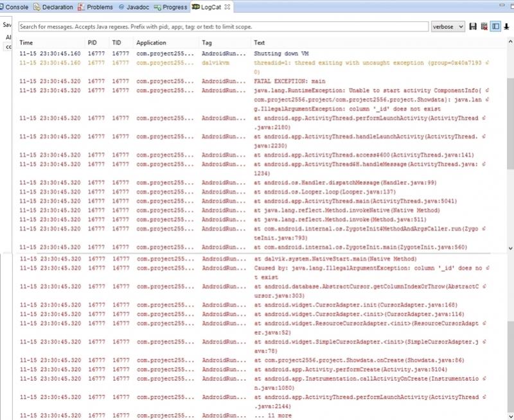Screen dimensions: 514x420
Task: Switch to the Declaration tab
Action: tap(53, 7)
